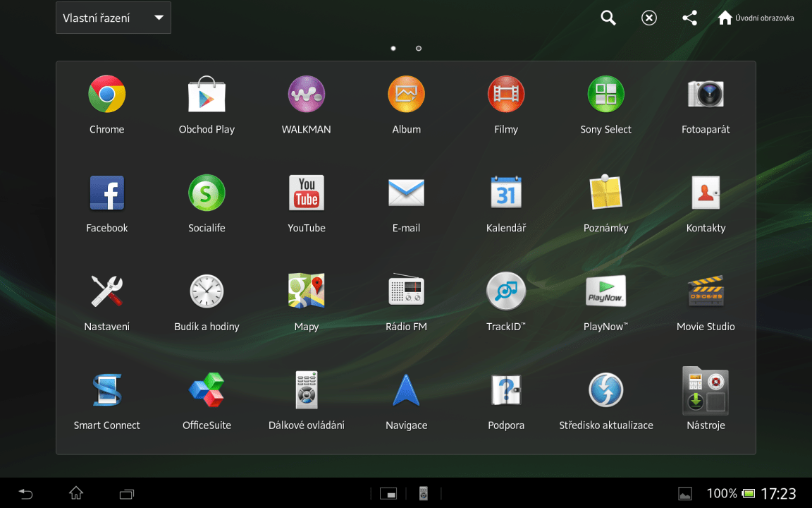This screenshot has width=812, height=508.
Task: Click the search magnifier icon
Action: (608, 18)
